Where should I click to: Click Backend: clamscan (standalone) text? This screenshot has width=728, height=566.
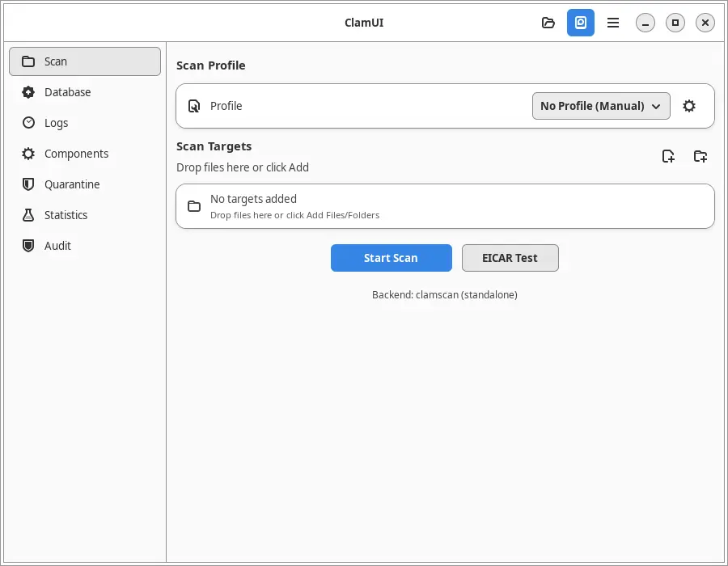click(445, 294)
